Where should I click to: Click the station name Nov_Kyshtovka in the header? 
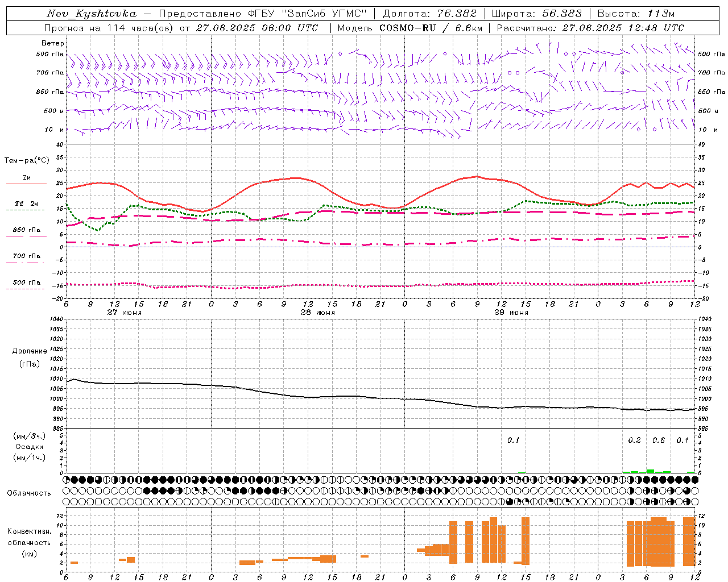click(x=92, y=14)
